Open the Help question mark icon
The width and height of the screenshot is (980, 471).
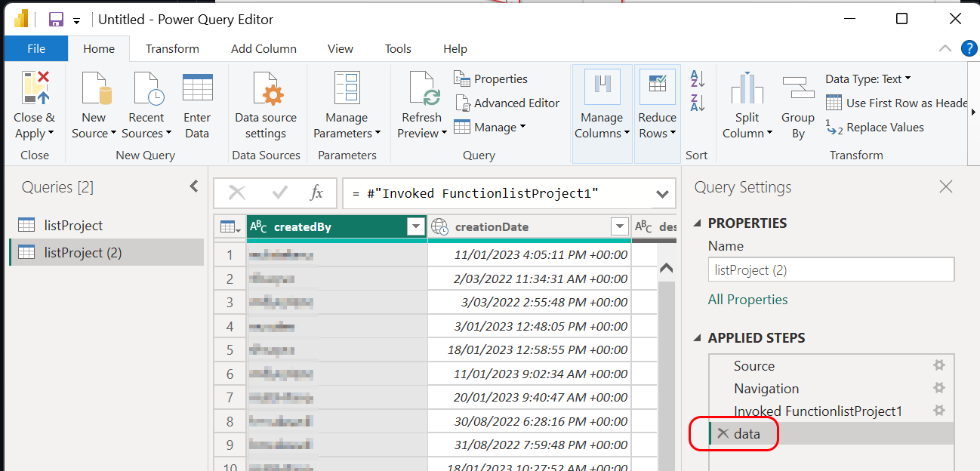coord(969,48)
